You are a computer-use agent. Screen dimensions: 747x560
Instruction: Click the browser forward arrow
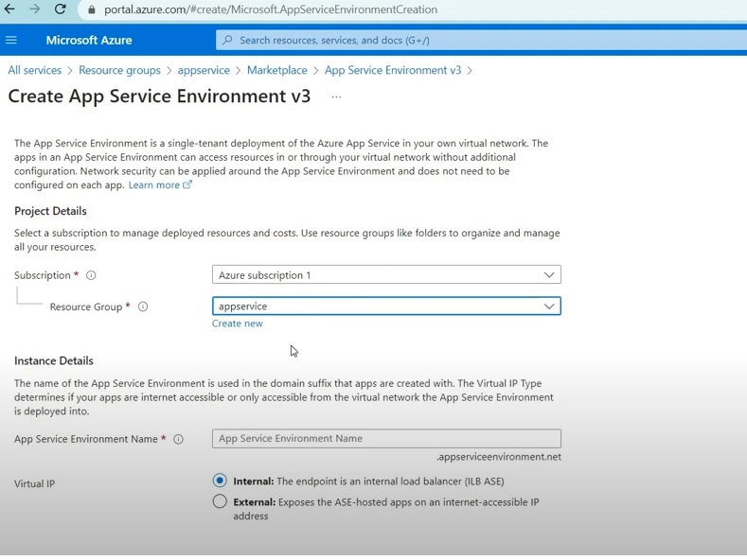click(35, 9)
